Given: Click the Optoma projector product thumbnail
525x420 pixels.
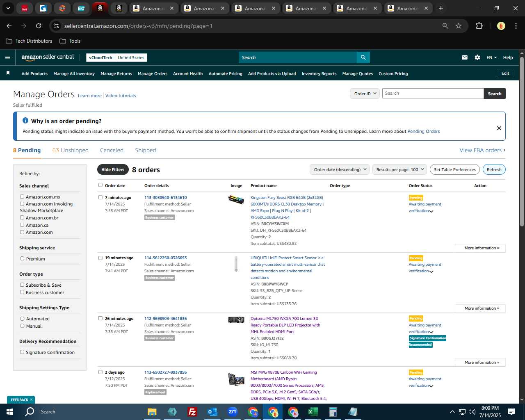Looking at the screenshot, I should 236,320.
